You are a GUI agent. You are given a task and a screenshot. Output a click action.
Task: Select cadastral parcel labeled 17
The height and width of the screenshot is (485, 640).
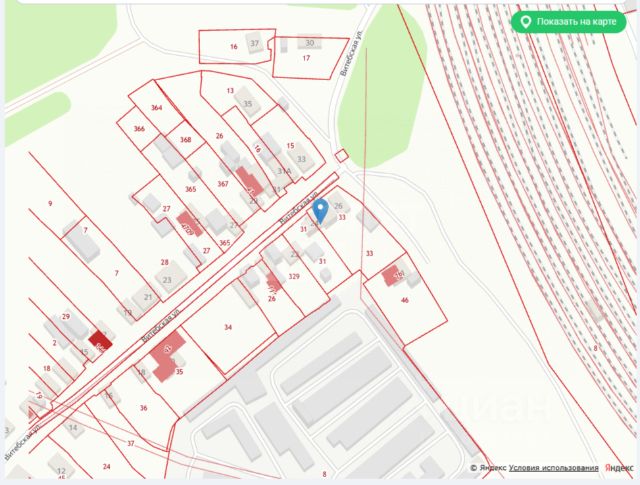click(306, 58)
